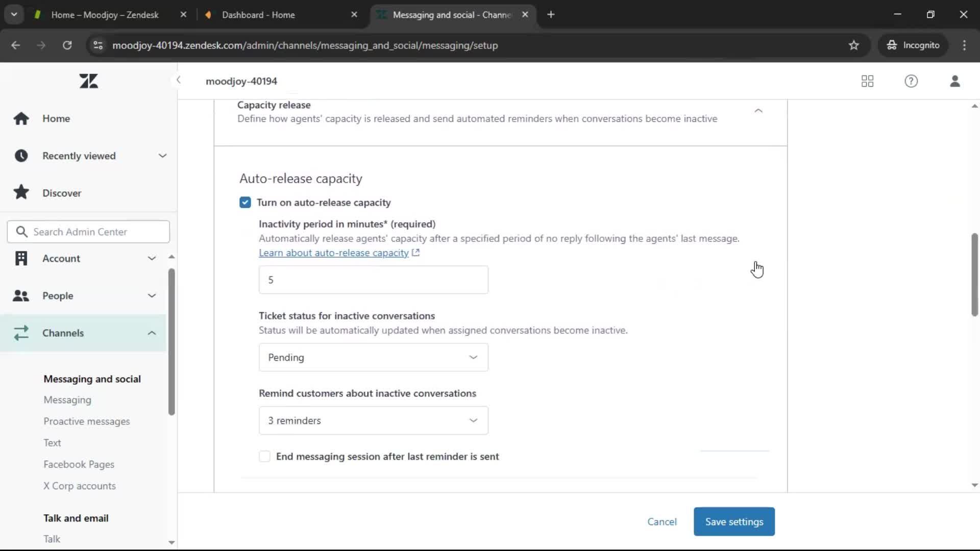Open Proactive messages page
Image resolution: width=980 pixels, height=551 pixels.
click(87, 421)
